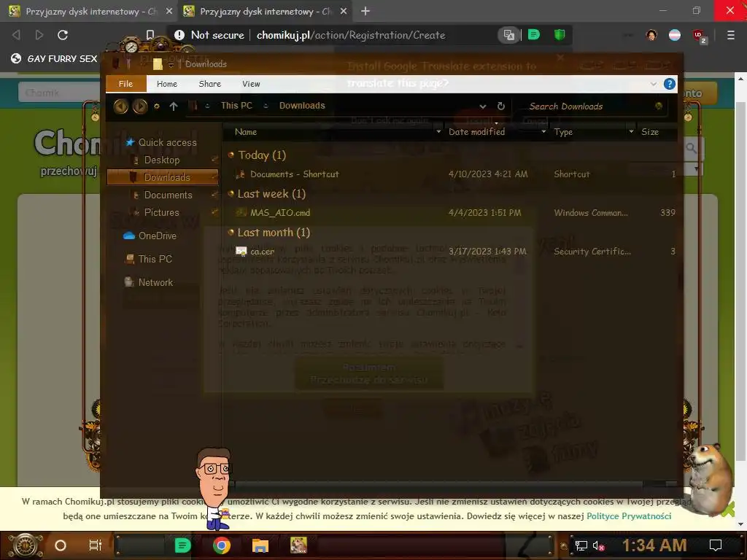Open the Type column filter dropdown
This screenshot has height=560, width=747.
(631, 131)
